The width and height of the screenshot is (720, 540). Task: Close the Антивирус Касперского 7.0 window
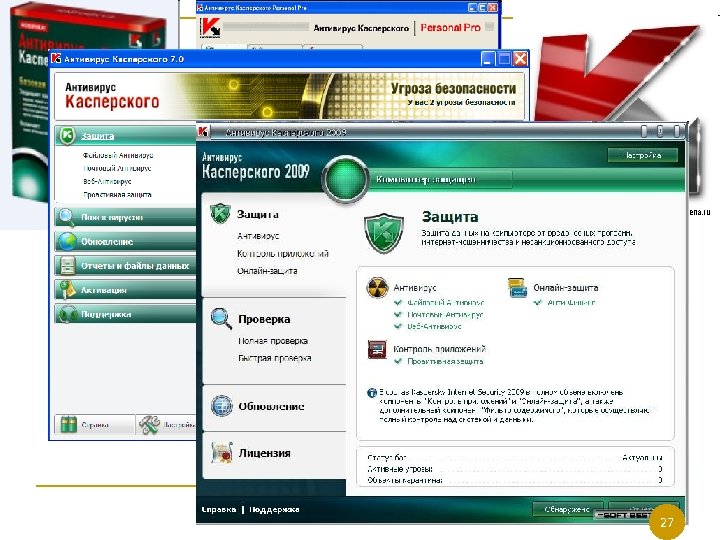click(x=520, y=59)
